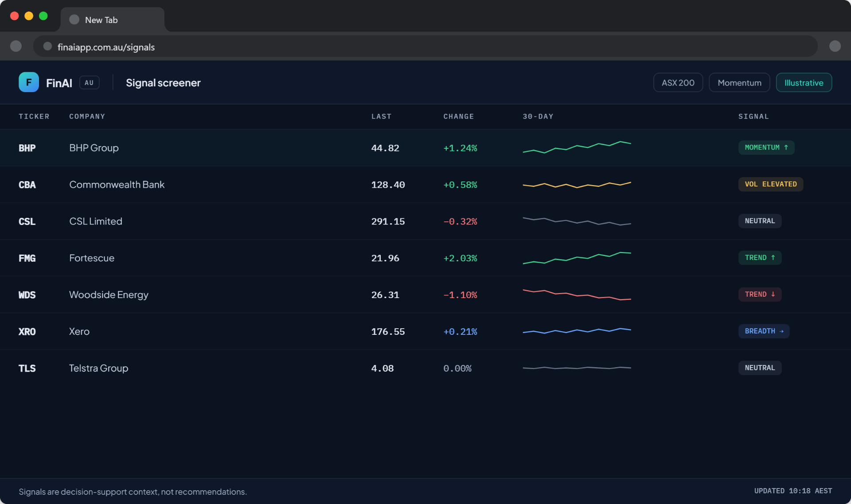View CSL Limited 30-day sparkline
The height and width of the screenshot is (504, 851).
click(577, 221)
